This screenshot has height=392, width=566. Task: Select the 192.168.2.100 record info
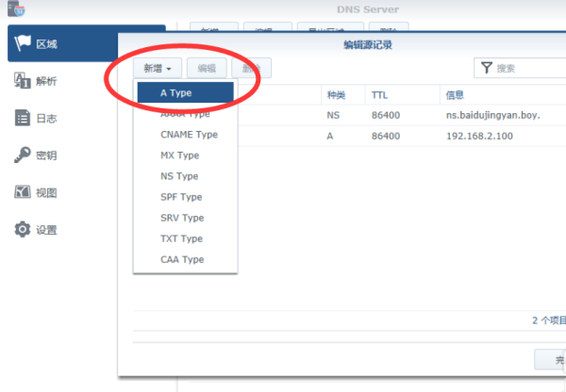479,136
